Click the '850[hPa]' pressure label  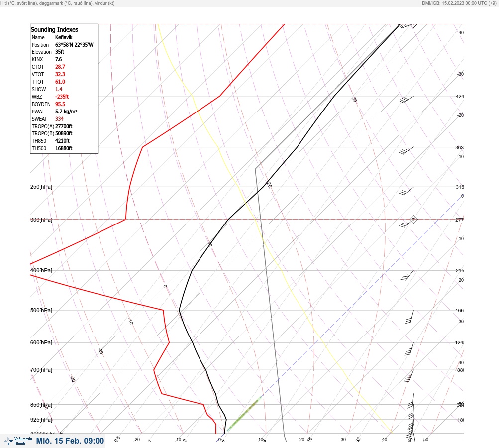(41, 405)
